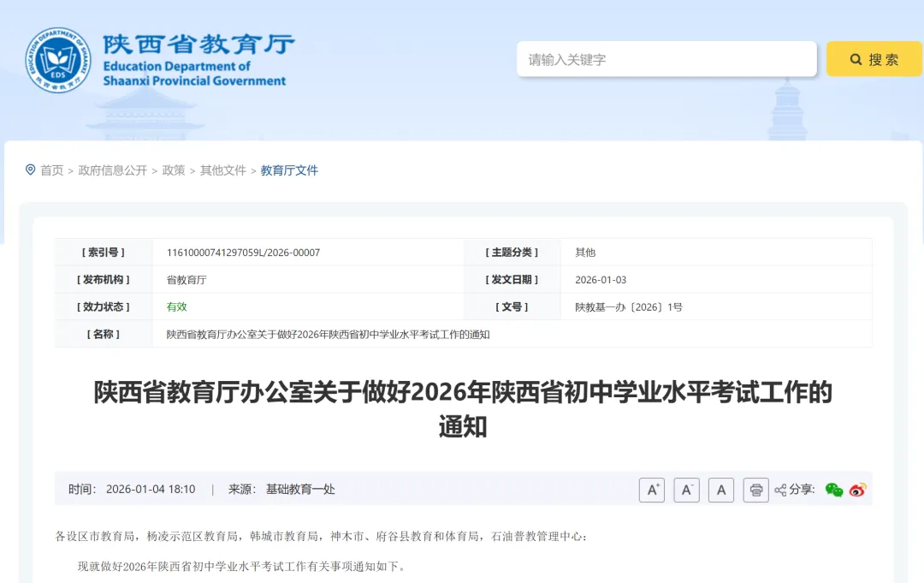Select the 教育厅文件 breadcrumb item
Viewport: 924px width, 583px height.
(x=288, y=170)
